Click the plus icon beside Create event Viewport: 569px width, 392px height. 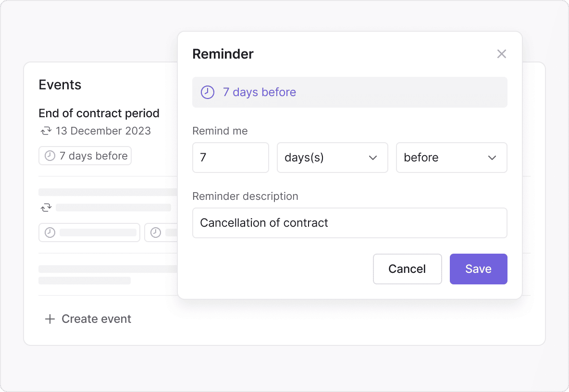coord(49,319)
